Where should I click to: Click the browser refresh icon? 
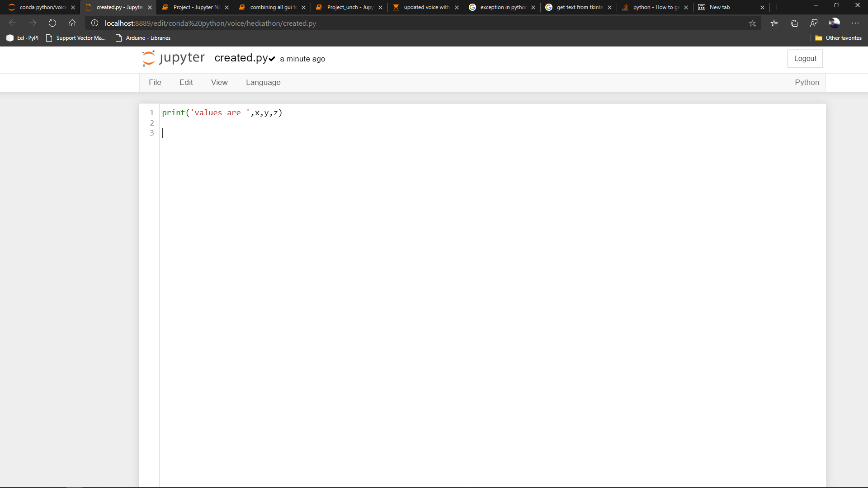52,23
